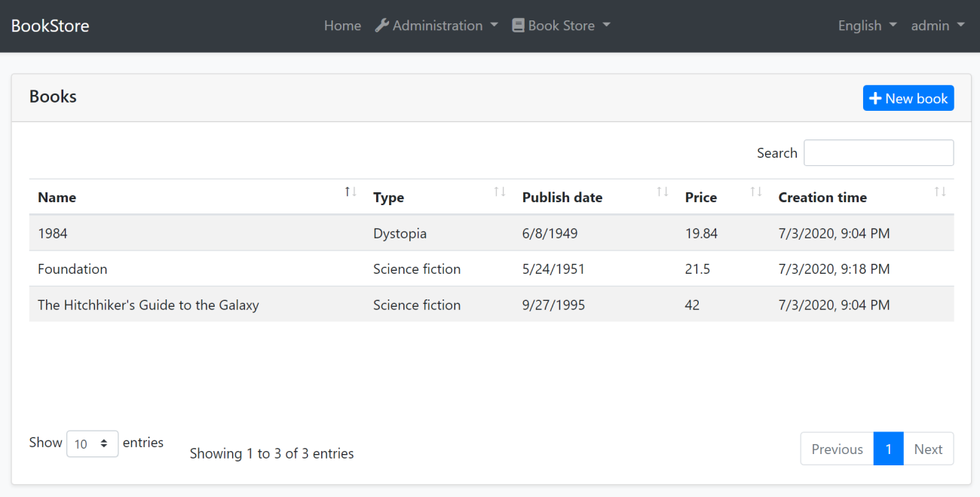Click the New book button
This screenshot has height=497, width=980.
908,98
